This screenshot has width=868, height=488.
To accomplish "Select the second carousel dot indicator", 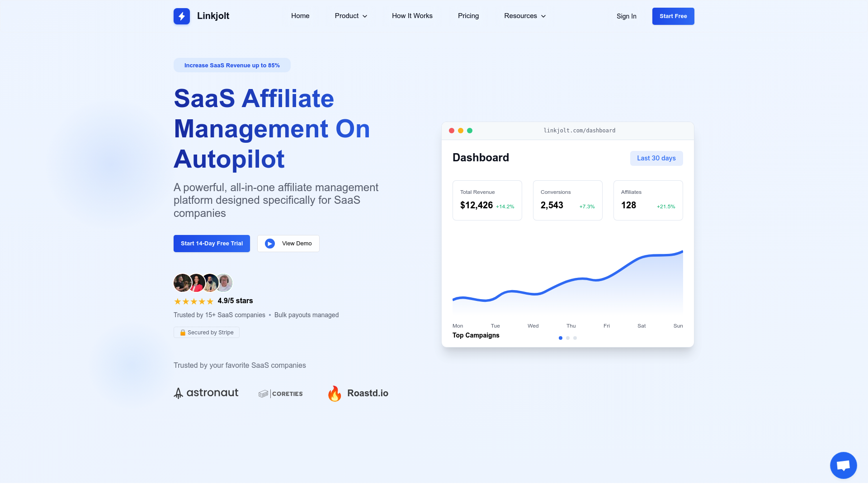I will click(x=568, y=338).
